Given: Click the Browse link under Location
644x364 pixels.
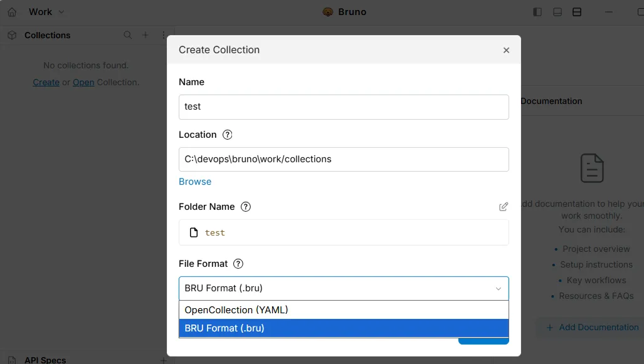Looking at the screenshot, I should [195, 182].
